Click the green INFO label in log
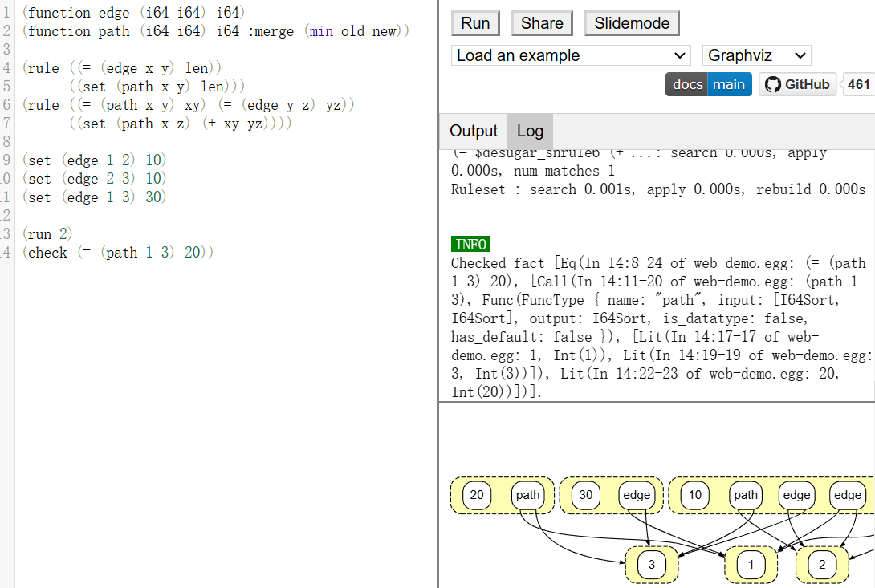Screen dimensions: 875x588 (x=470, y=245)
